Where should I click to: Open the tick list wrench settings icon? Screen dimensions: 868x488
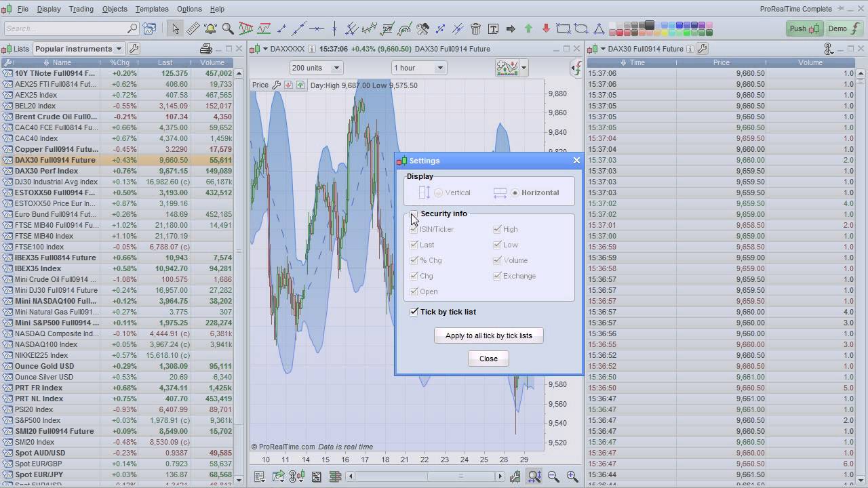703,49
